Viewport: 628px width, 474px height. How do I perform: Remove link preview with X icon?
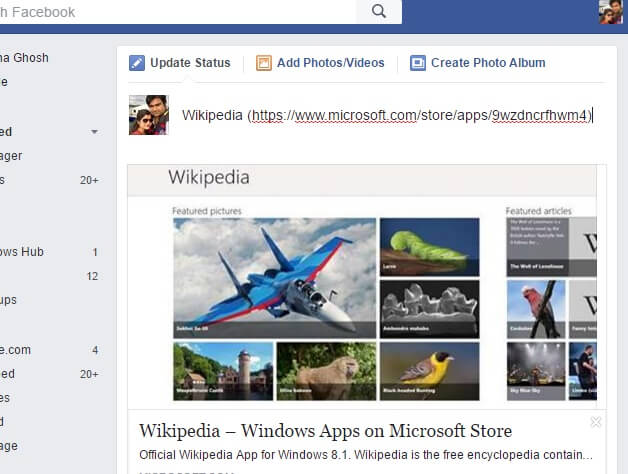tap(596, 422)
